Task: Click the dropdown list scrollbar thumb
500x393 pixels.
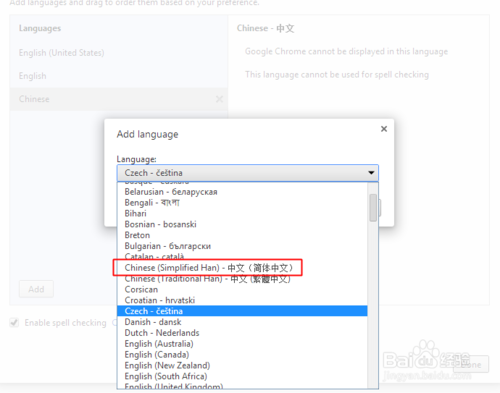Action: click(373, 208)
